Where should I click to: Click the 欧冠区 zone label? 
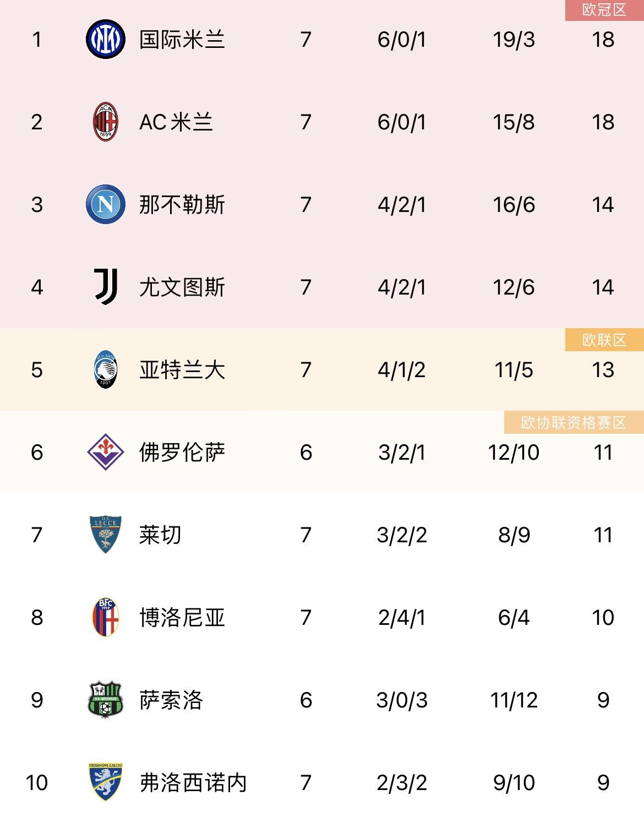coord(604,10)
